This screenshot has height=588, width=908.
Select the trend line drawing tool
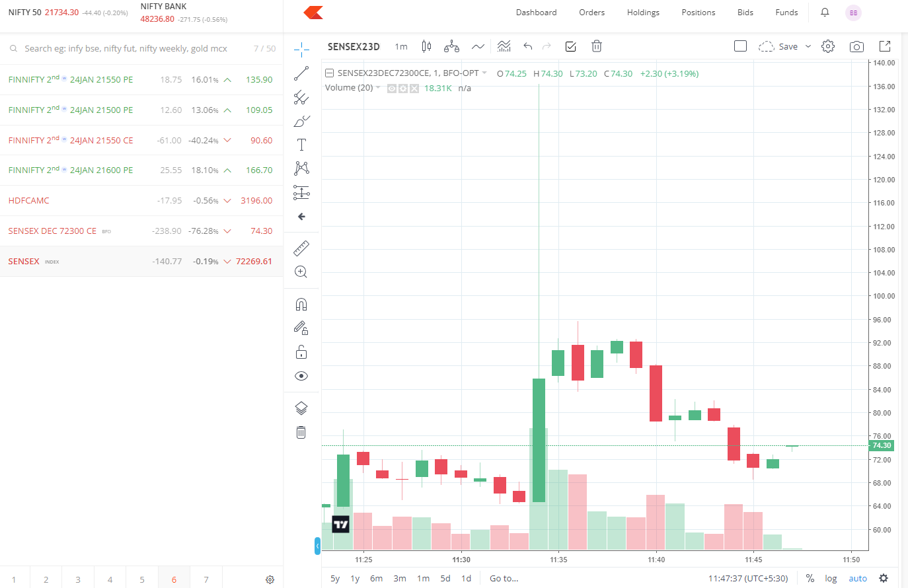click(x=301, y=73)
